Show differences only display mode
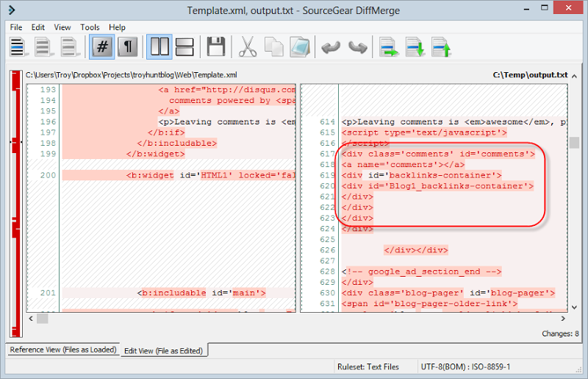588x379 pixels. (44, 47)
